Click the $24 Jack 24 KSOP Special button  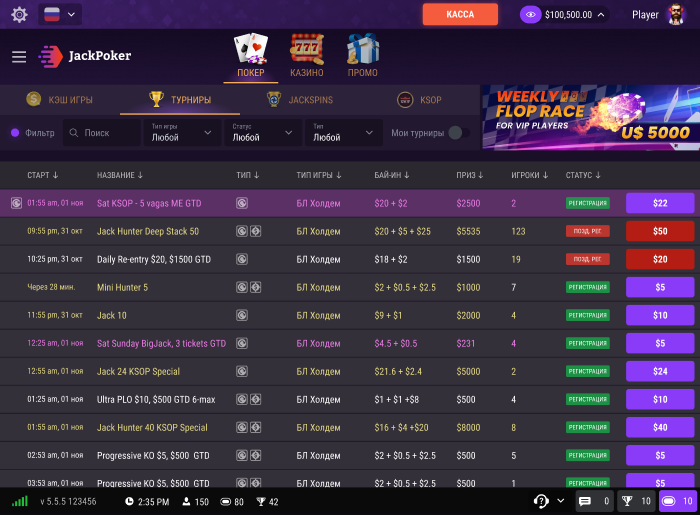tap(660, 371)
